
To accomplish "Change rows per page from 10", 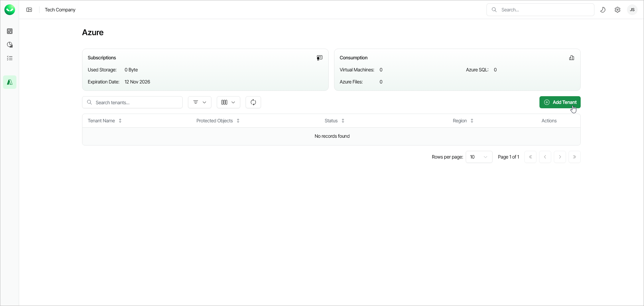I will click(479, 157).
